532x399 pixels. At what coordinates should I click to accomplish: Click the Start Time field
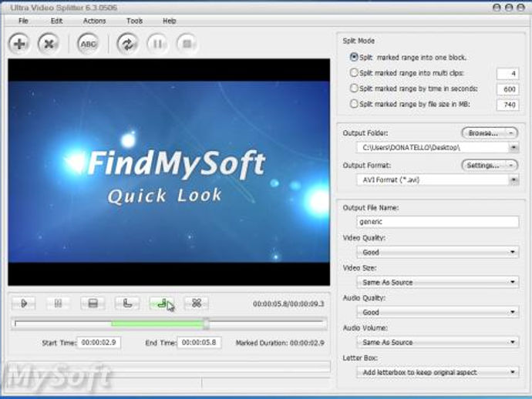pos(99,343)
